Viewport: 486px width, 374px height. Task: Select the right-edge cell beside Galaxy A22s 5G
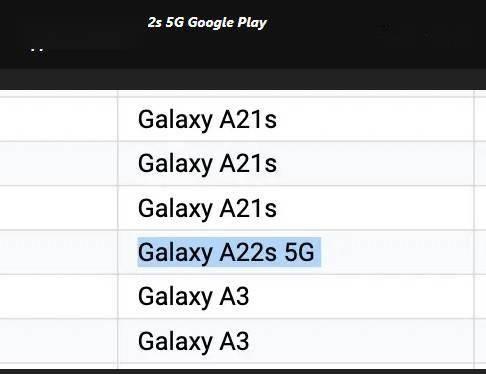tap(480, 252)
